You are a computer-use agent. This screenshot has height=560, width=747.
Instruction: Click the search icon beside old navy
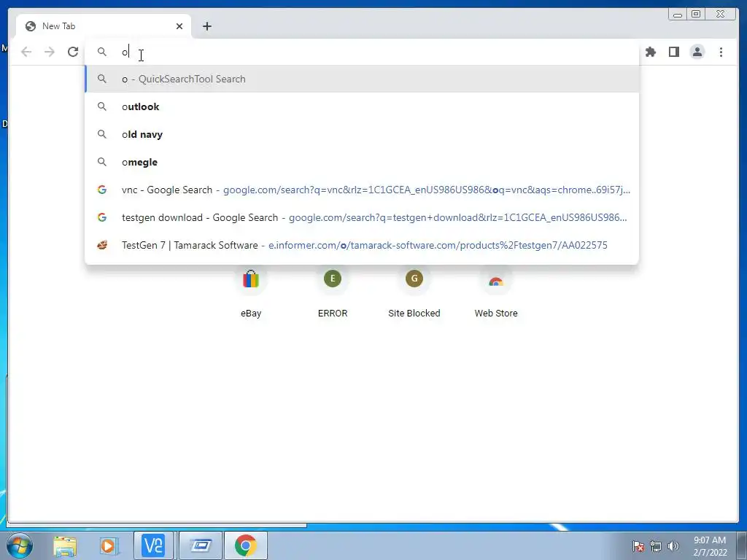(102, 134)
